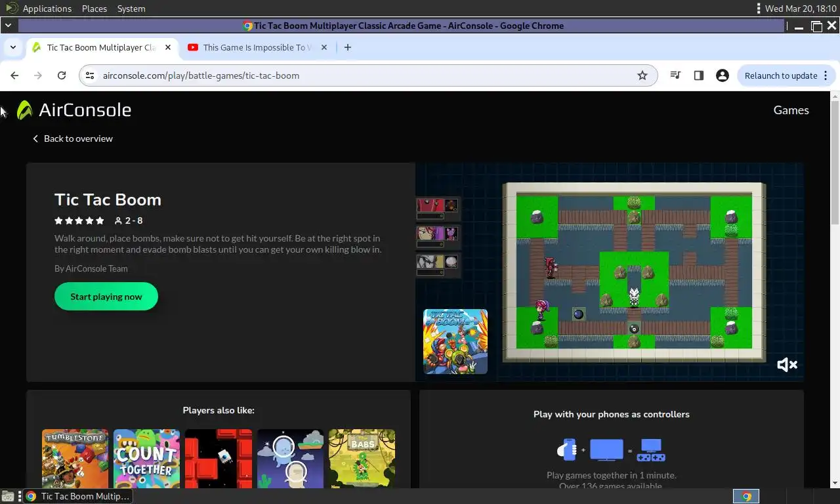The height and width of the screenshot is (504, 840).
Task: Close the YouTube tab
Action: click(x=324, y=47)
